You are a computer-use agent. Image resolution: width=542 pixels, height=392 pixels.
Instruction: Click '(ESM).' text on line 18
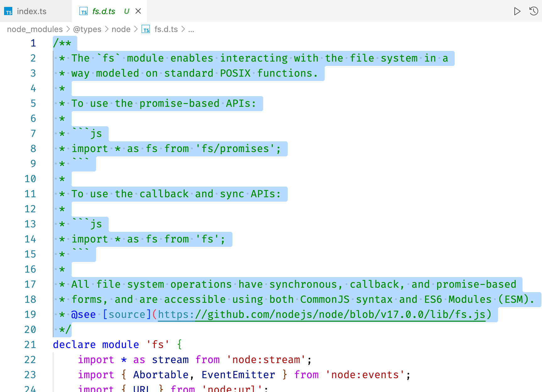[x=517, y=299]
